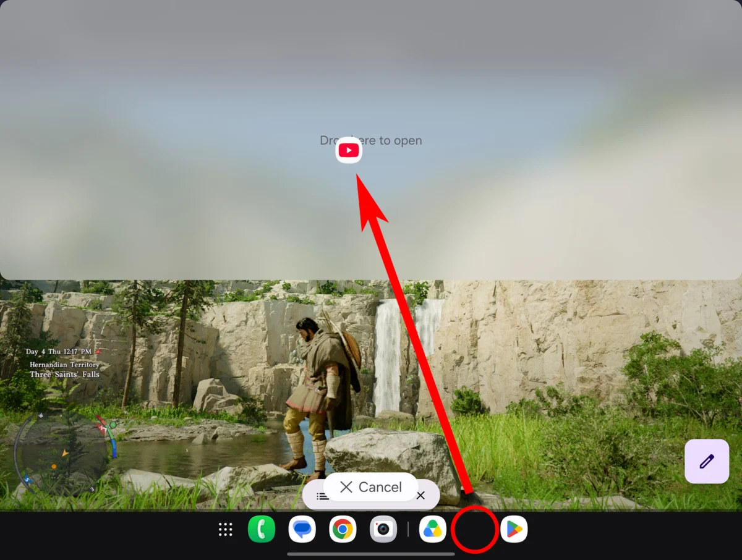Launch the green Phone app

[261, 529]
